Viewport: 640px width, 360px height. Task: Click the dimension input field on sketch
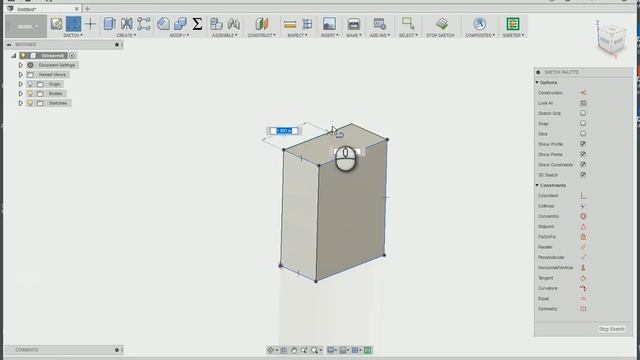pos(284,131)
